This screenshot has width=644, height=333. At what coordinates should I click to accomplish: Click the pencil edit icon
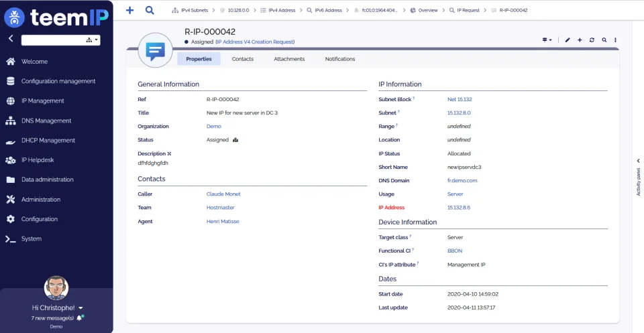tap(568, 40)
